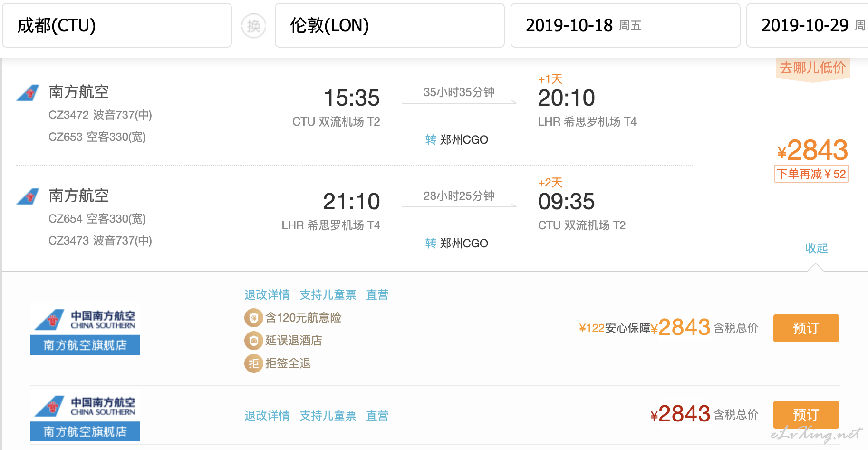868x450 pixels.
Task: Open the first 南方航空旗舰店 store logo
Action: [x=85, y=329]
